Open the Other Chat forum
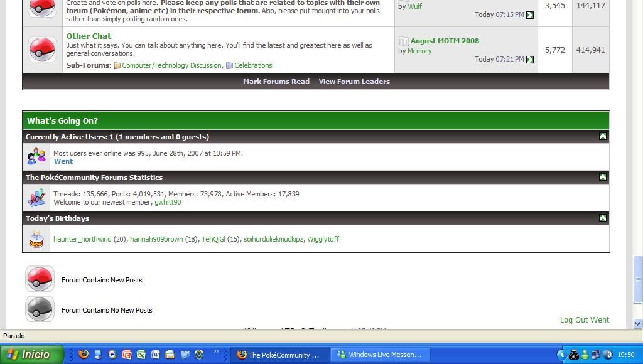The height and width of the screenshot is (364, 643). [x=89, y=36]
